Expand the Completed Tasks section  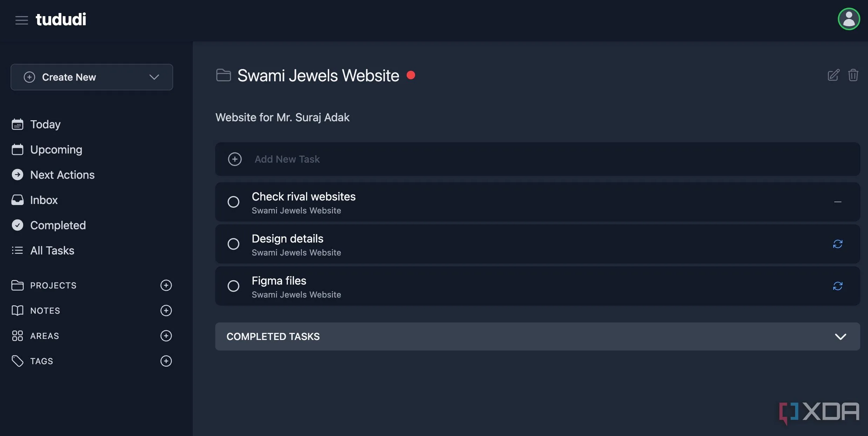pos(537,336)
